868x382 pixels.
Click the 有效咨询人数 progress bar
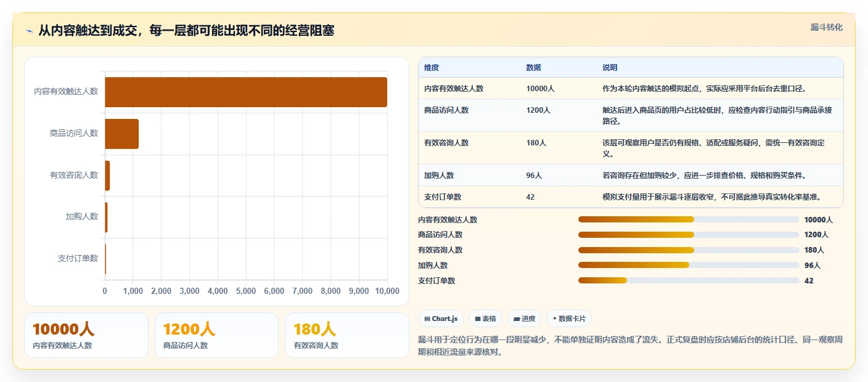coord(689,250)
